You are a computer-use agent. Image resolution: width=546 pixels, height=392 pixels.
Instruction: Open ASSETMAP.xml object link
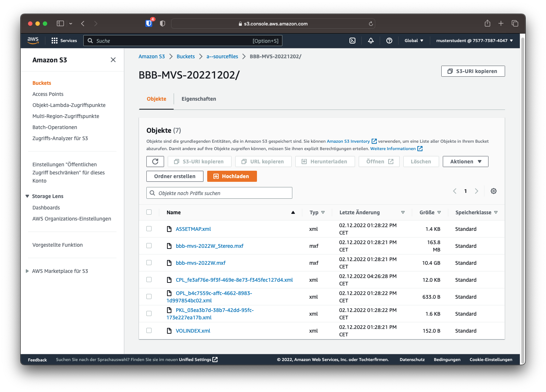point(193,229)
